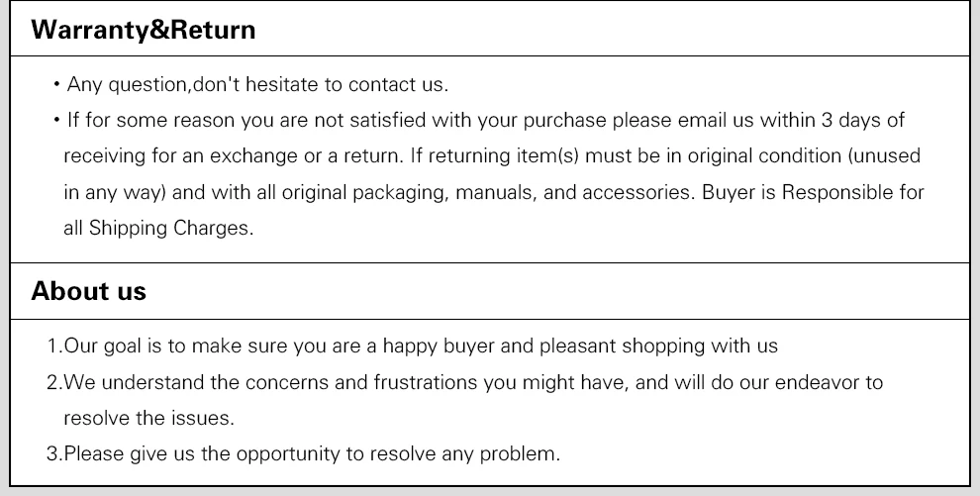This screenshot has width=980, height=496.
Task: Click the About us heading
Action: pyautogui.click(x=88, y=291)
